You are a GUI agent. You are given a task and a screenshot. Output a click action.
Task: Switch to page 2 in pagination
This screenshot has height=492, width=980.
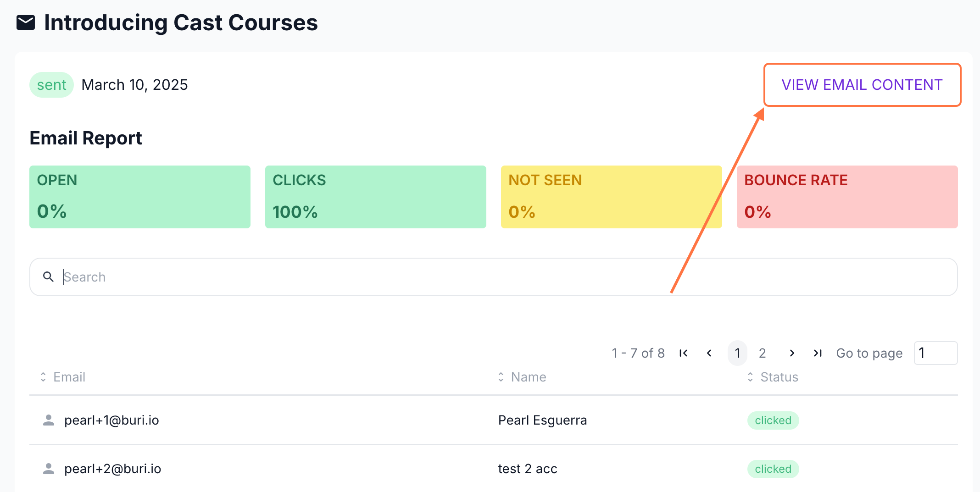(x=763, y=353)
